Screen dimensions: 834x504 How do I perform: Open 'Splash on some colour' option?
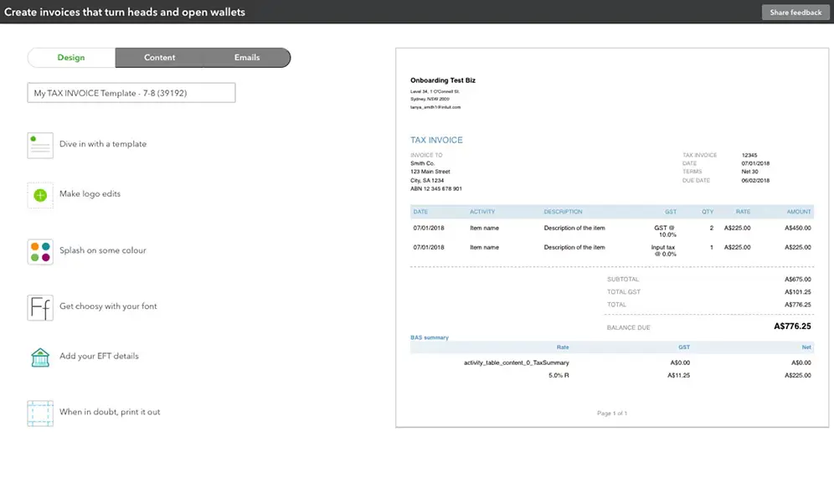click(x=103, y=250)
